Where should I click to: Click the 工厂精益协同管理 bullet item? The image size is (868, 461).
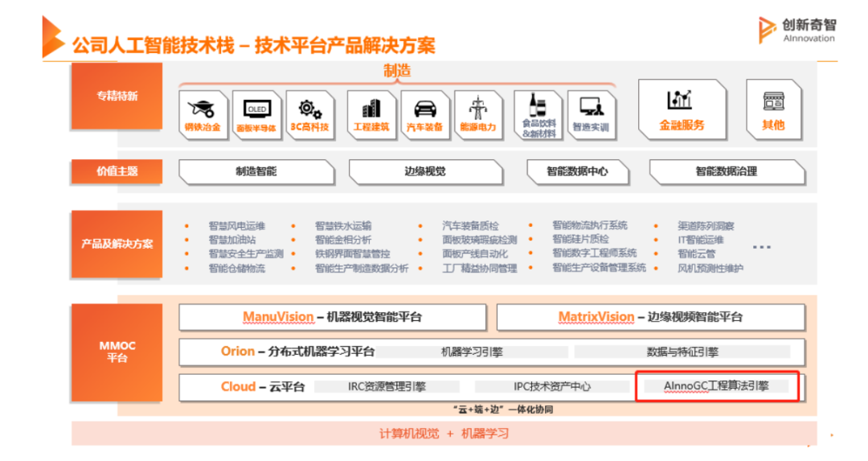(x=479, y=268)
